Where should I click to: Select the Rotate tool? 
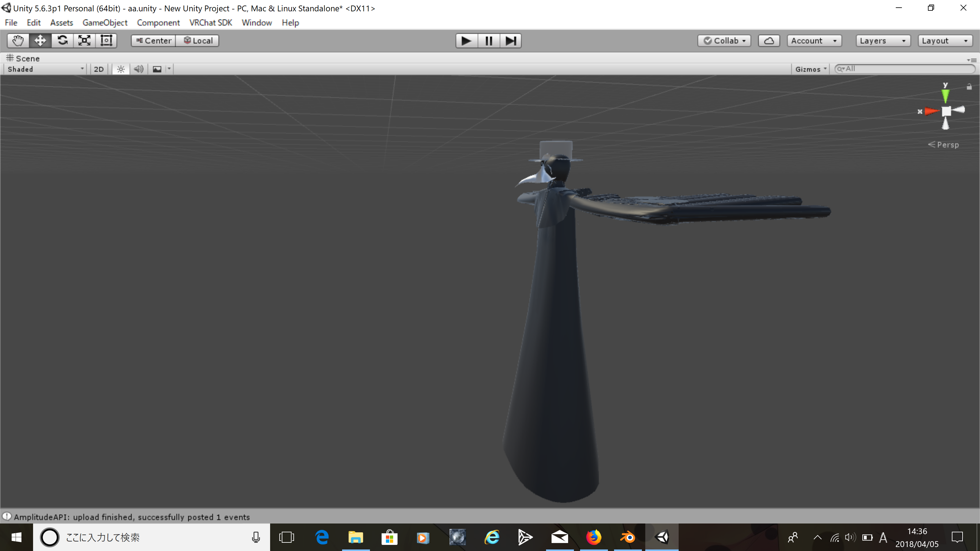point(62,41)
